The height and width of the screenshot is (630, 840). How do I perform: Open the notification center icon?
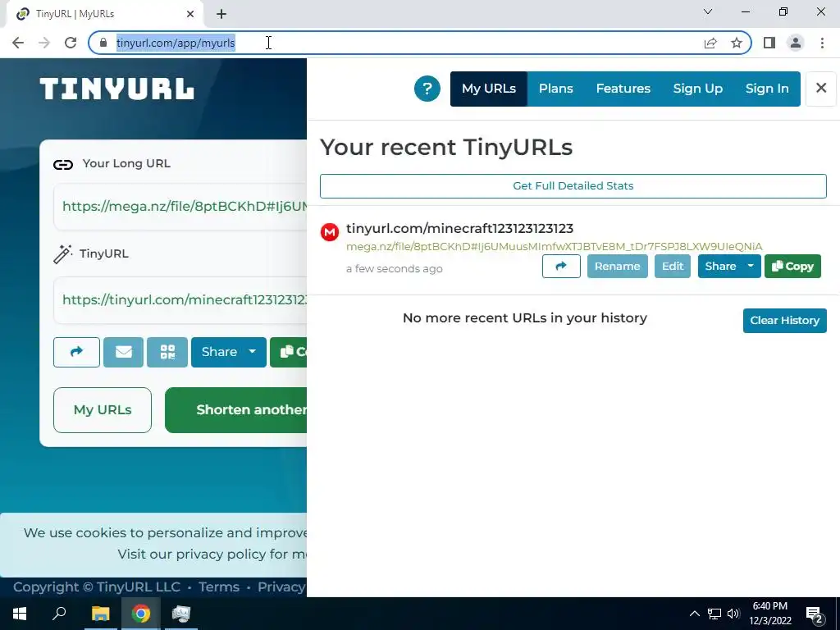point(814,614)
